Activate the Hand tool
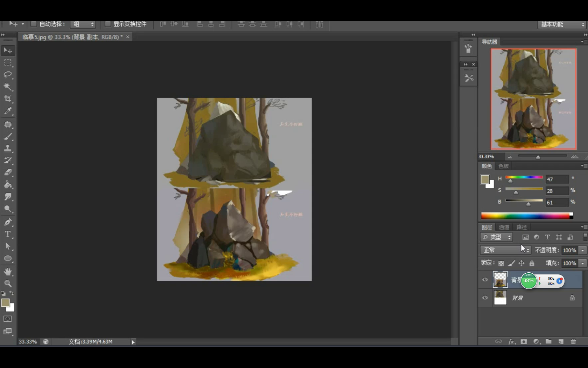This screenshot has height=368, width=588. pos(8,272)
